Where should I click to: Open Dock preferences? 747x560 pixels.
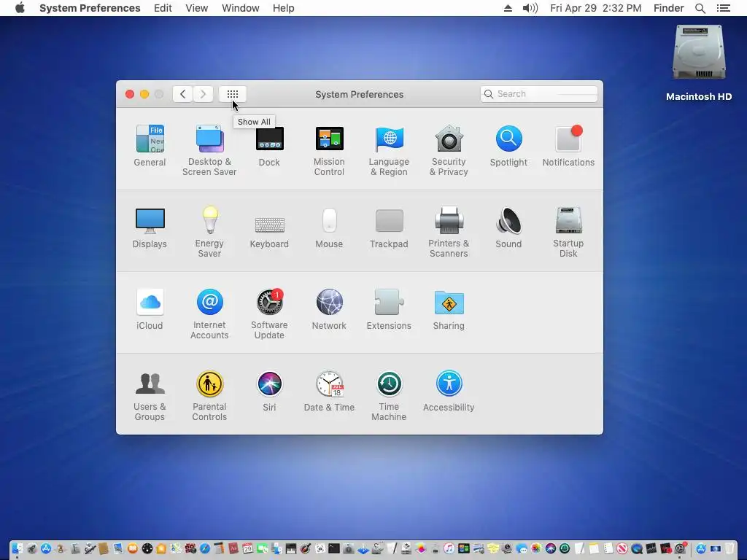pos(269,146)
